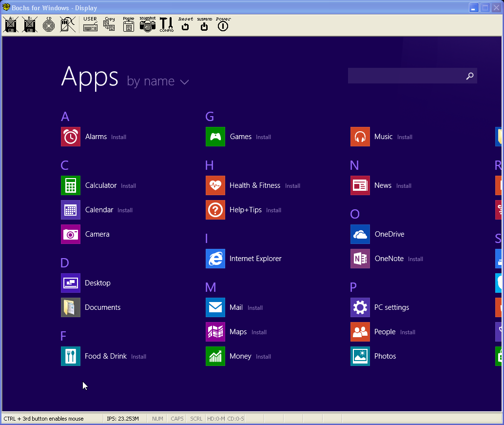Open the Food & Drink app icon
Image resolution: width=504 pixels, height=425 pixels.
click(71, 356)
